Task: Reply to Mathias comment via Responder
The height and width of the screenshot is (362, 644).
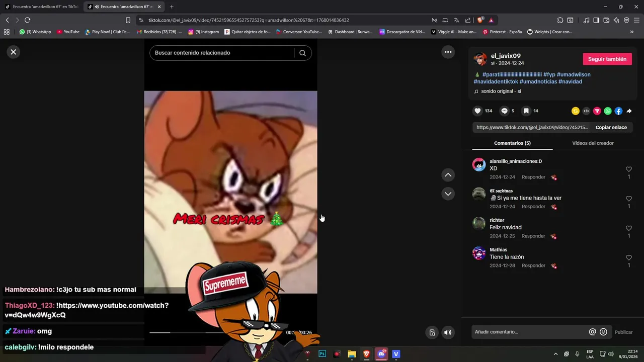Action: click(533, 265)
